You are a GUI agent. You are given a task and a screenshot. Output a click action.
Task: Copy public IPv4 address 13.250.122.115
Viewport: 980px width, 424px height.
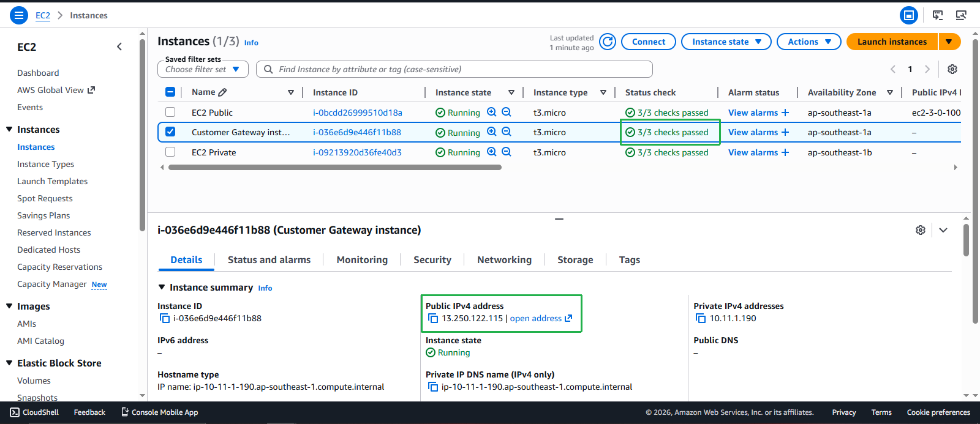433,318
